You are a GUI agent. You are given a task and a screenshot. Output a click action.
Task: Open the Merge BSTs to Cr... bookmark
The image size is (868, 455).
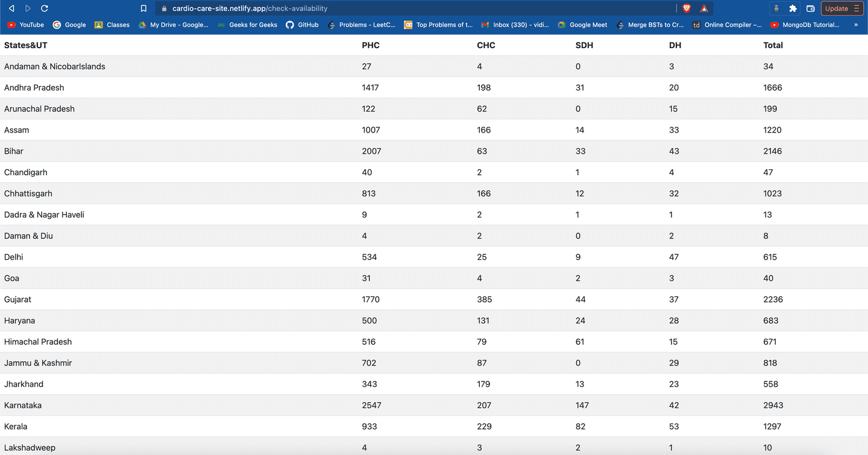pyautogui.click(x=650, y=25)
